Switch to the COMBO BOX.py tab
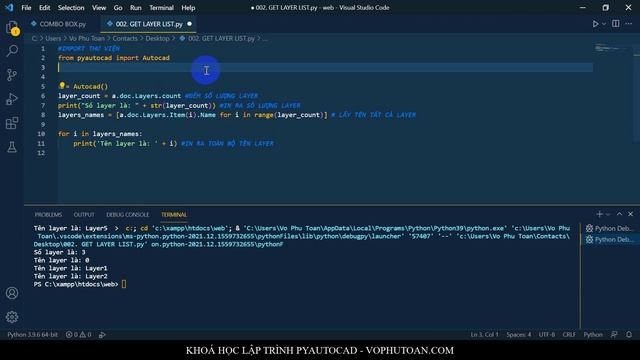The image size is (640, 360). click(62, 24)
